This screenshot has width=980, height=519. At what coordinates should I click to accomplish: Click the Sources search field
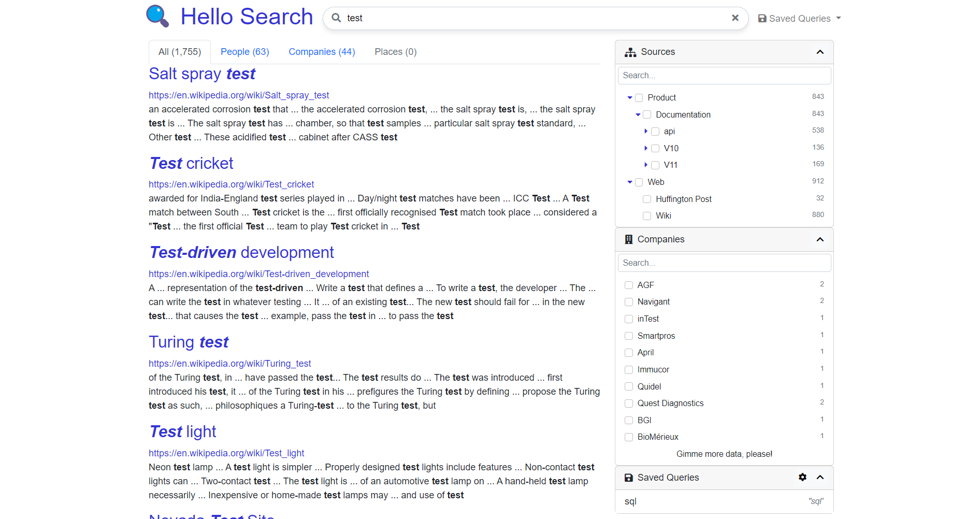point(724,75)
